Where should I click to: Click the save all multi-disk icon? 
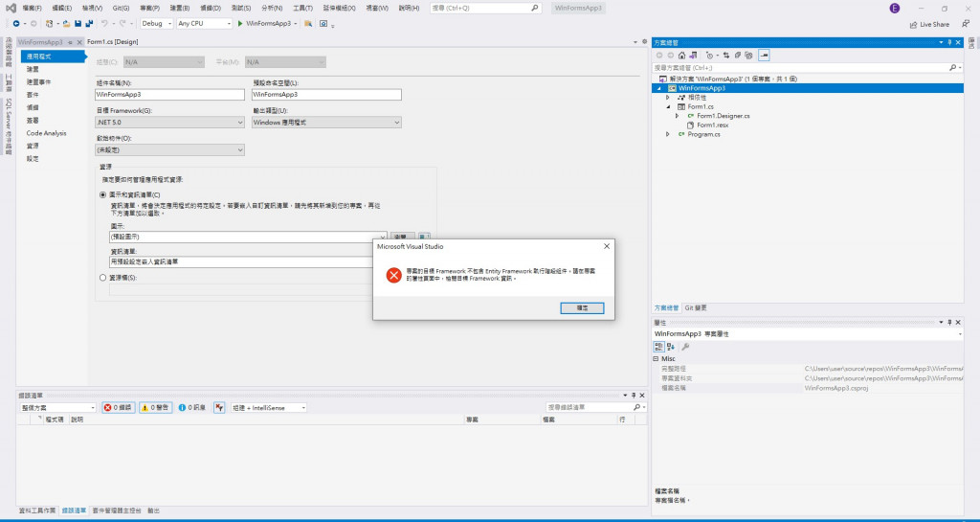[x=89, y=24]
